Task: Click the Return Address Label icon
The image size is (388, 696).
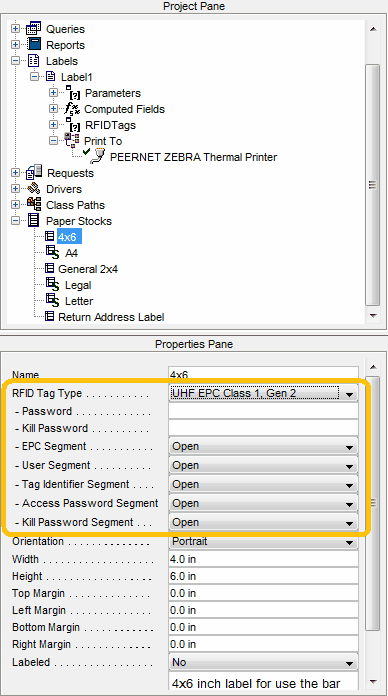Action: [50, 316]
